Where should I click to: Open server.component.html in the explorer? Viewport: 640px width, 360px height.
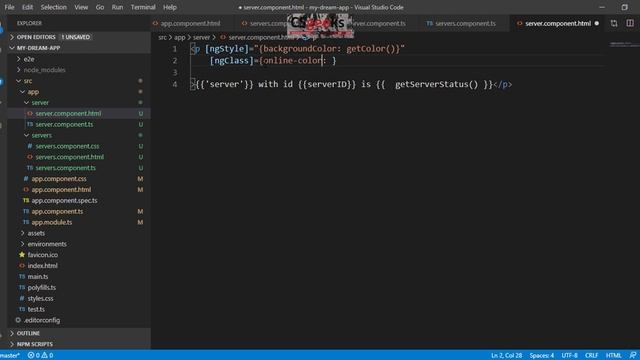[68, 113]
